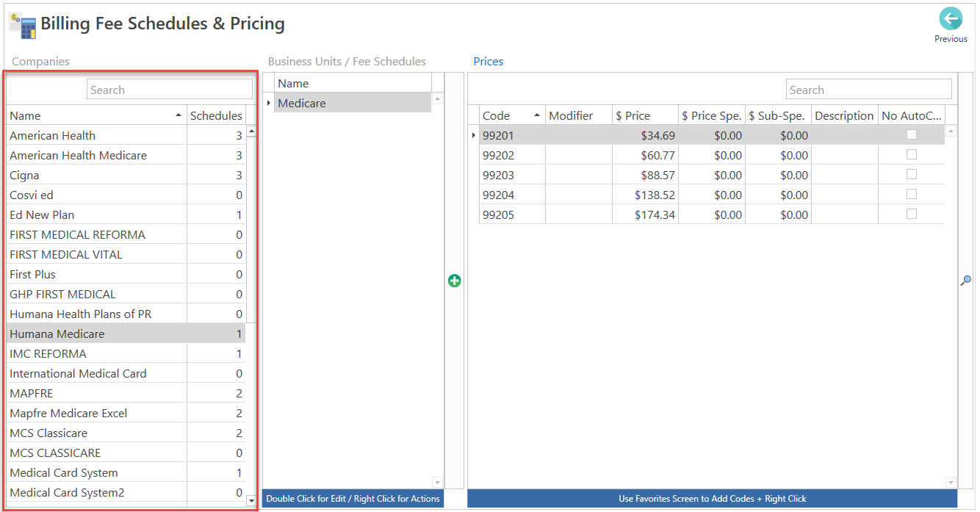
Task: Click the Prices section label
Action: (489, 62)
